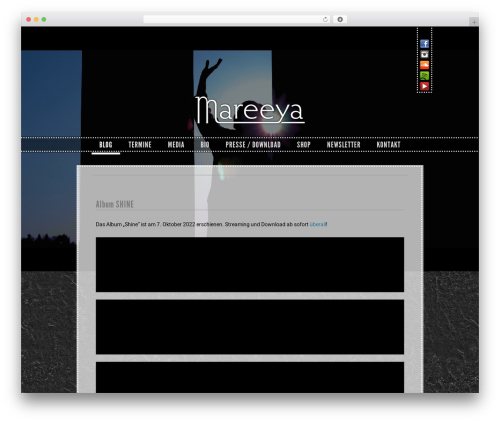Click the round icon beside address bar
Screen dimensions: 500x423
point(340,19)
